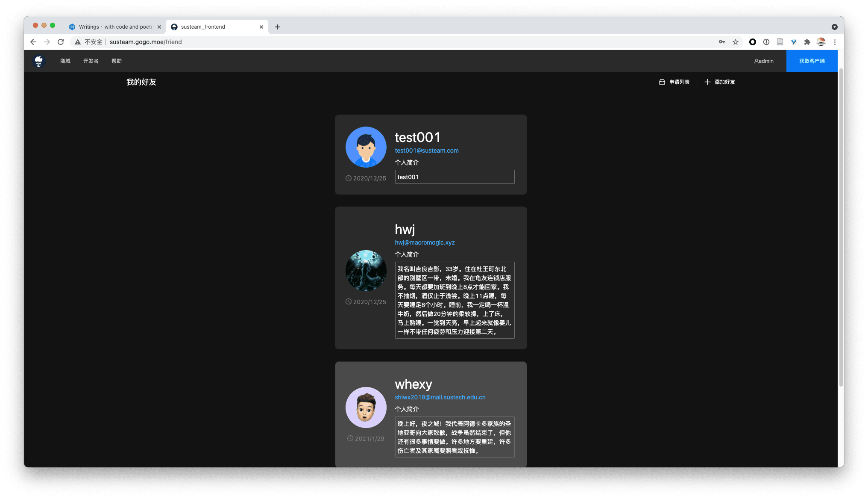Expand the tab search dropdown arrow
Image resolution: width=868 pixels, height=499 pixels.
pos(834,27)
